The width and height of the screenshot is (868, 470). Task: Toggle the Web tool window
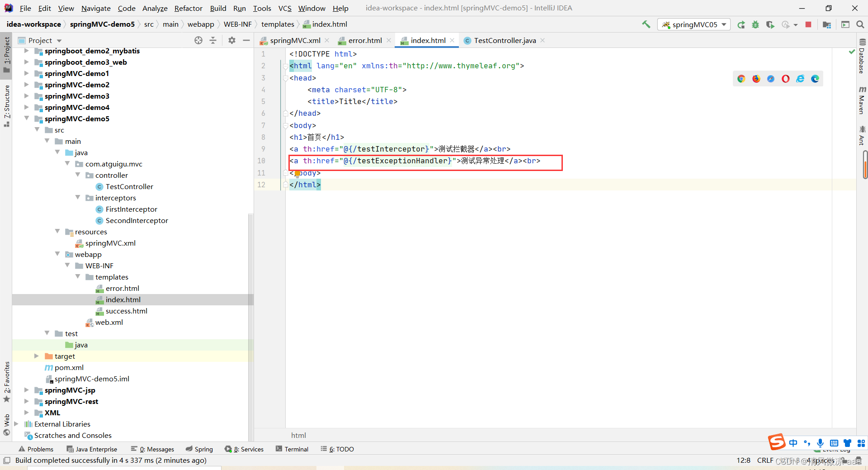6,425
